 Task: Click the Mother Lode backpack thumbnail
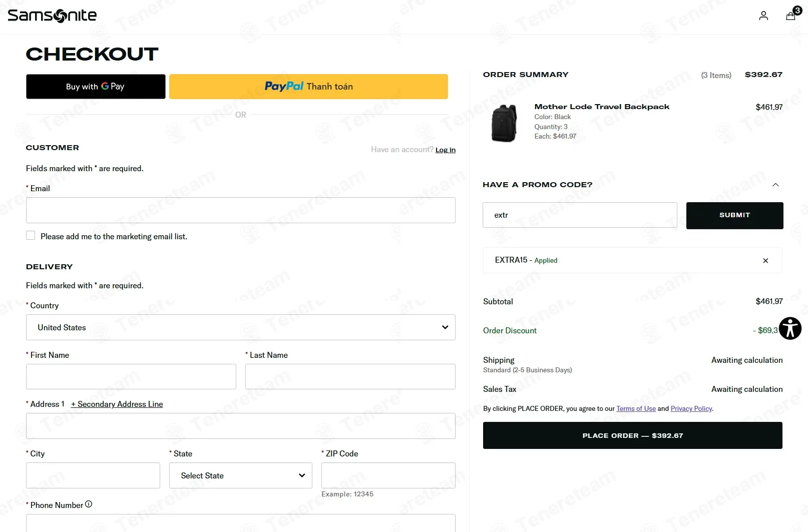pyautogui.click(x=504, y=123)
